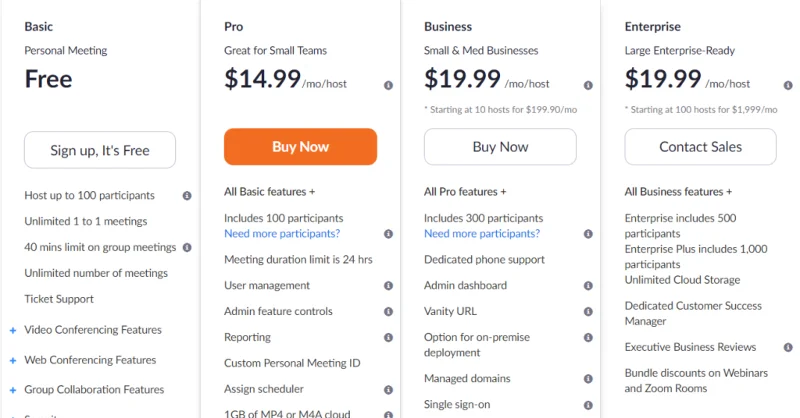
Task: Click info icon next to Vanity URL
Action: pyautogui.click(x=588, y=312)
